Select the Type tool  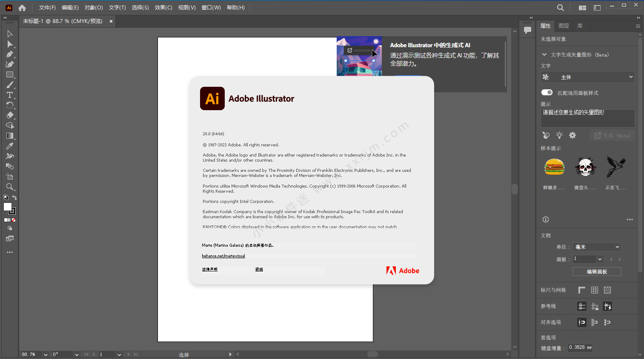[x=10, y=95]
